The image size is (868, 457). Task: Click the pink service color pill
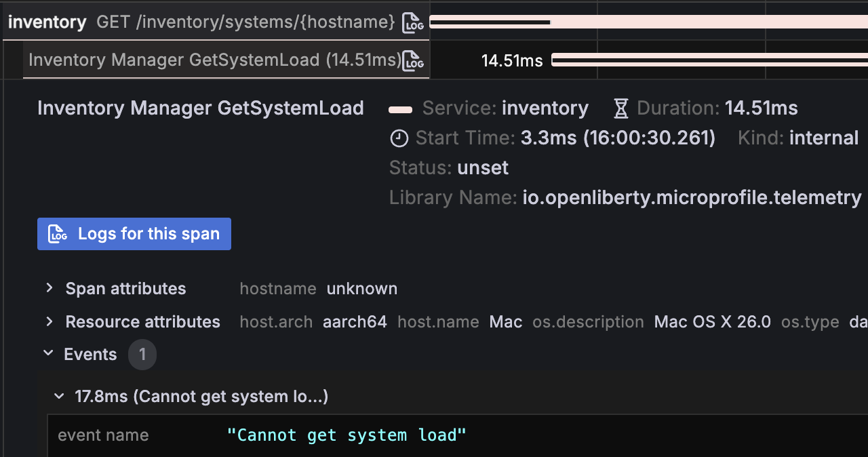401,108
